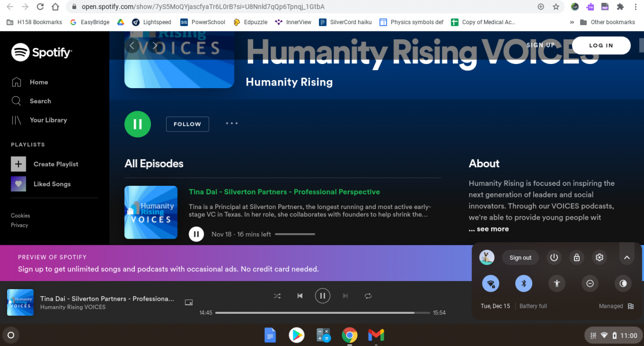
Task: Open accessibility options in quick settings
Action: 557,284
